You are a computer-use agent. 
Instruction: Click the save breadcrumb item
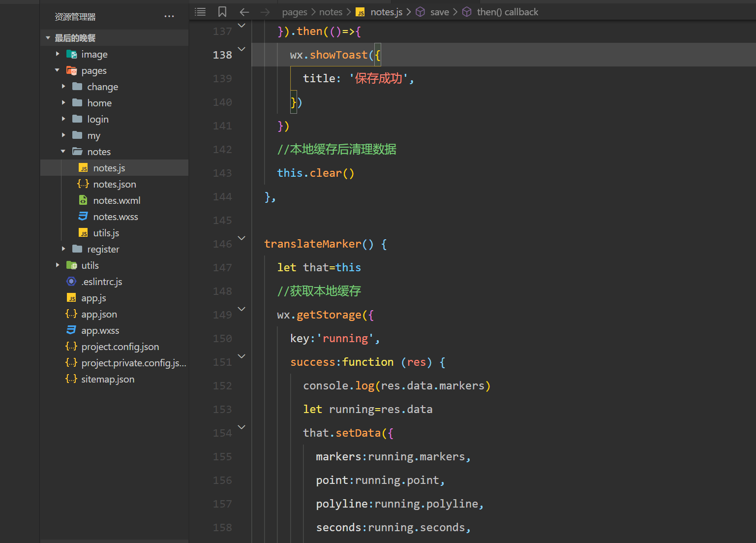tap(439, 12)
